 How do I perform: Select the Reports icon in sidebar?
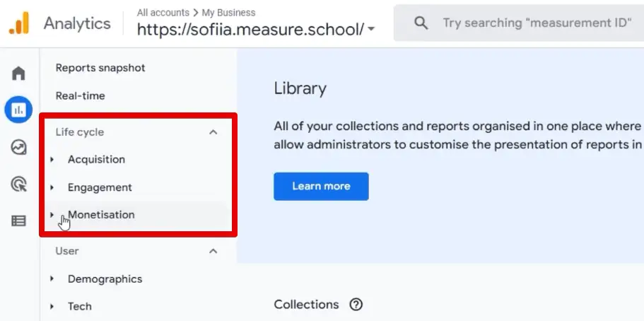pyautogui.click(x=18, y=110)
